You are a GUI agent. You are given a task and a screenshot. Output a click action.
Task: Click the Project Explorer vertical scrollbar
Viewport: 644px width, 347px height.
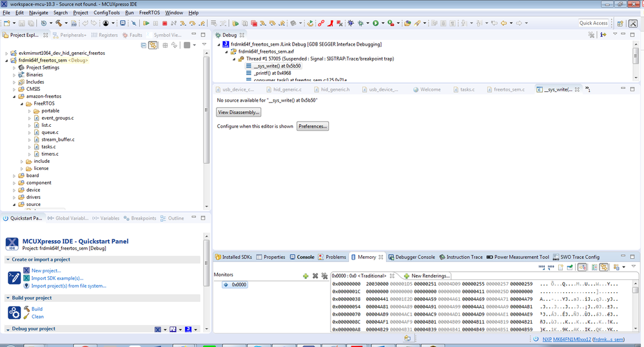point(206,110)
